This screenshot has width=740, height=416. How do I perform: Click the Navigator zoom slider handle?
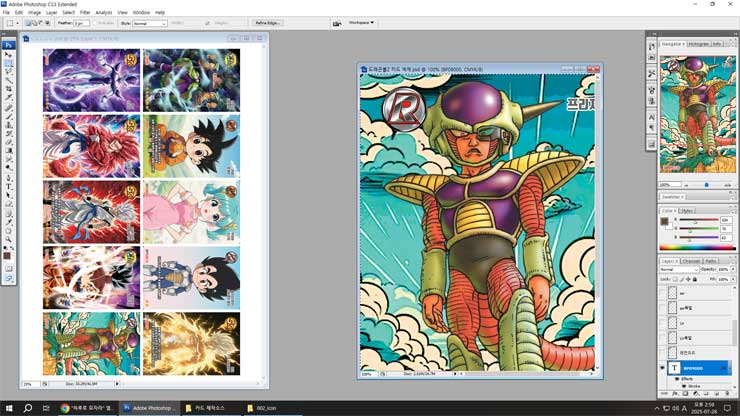pos(706,185)
